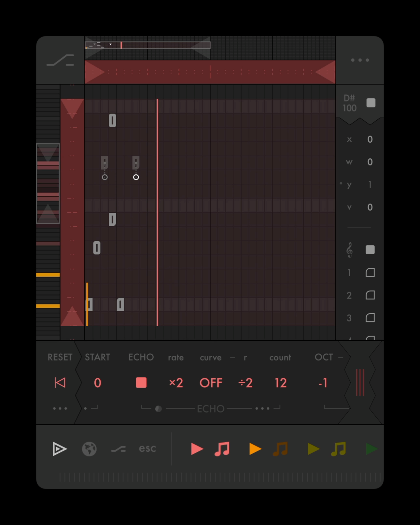Click the red play triangle icon
The width and height of the screenshot is (420, 525).
197,449
